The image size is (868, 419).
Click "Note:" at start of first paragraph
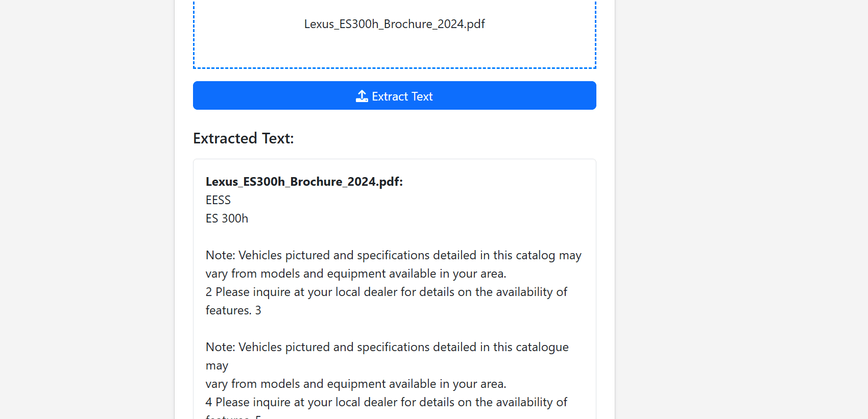tap(220, 255)
